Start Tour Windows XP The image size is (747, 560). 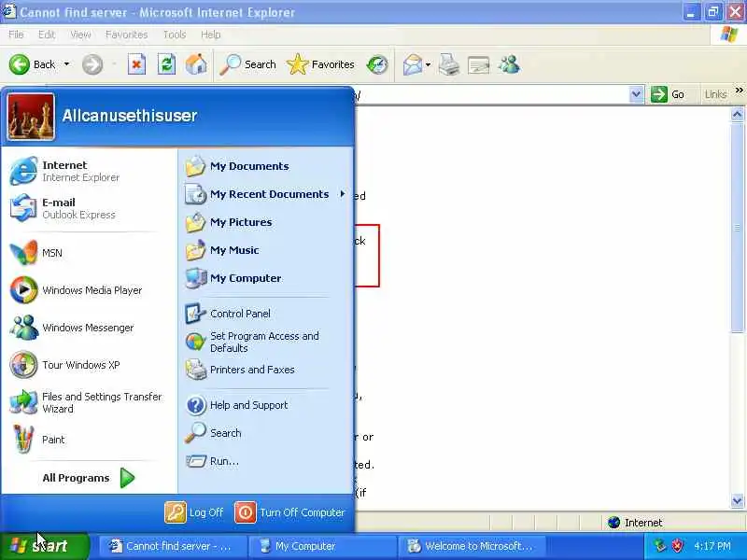coord(89,365)
